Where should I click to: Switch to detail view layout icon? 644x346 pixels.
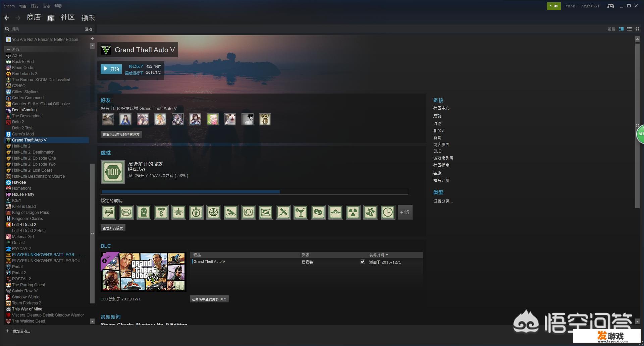pyautogui.click(x=621, y=29)
